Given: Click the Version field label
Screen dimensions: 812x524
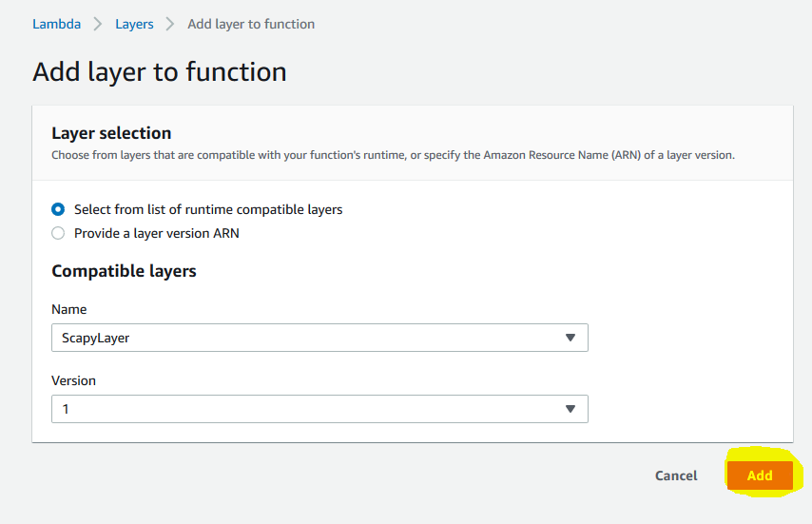Looking at the screenshot, I should [x=73, y=380].
